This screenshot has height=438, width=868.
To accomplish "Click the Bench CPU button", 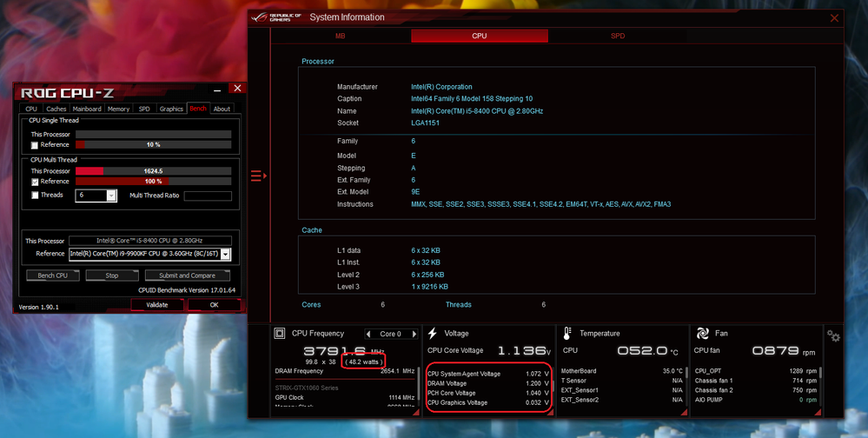I will [x=53, y=275].
